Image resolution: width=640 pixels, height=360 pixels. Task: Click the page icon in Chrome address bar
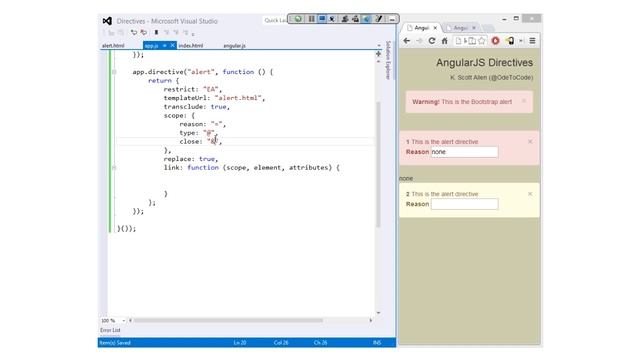pos(458,41)
